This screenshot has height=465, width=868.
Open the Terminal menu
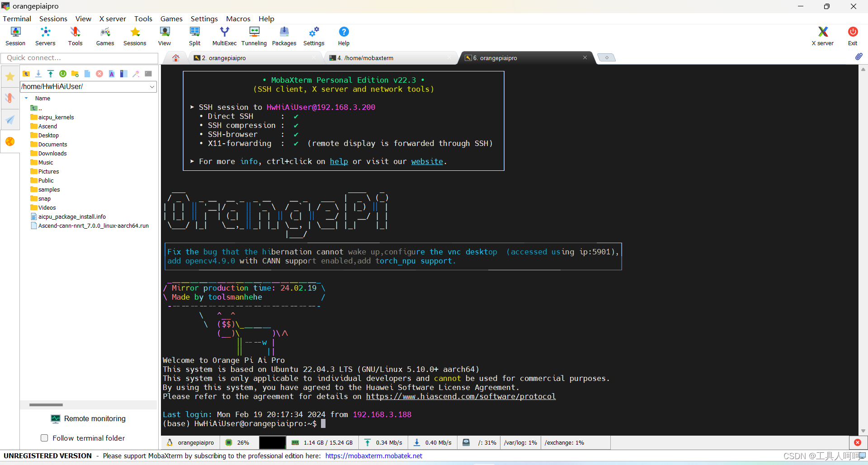pyautogui.click(x=17, y=19)
